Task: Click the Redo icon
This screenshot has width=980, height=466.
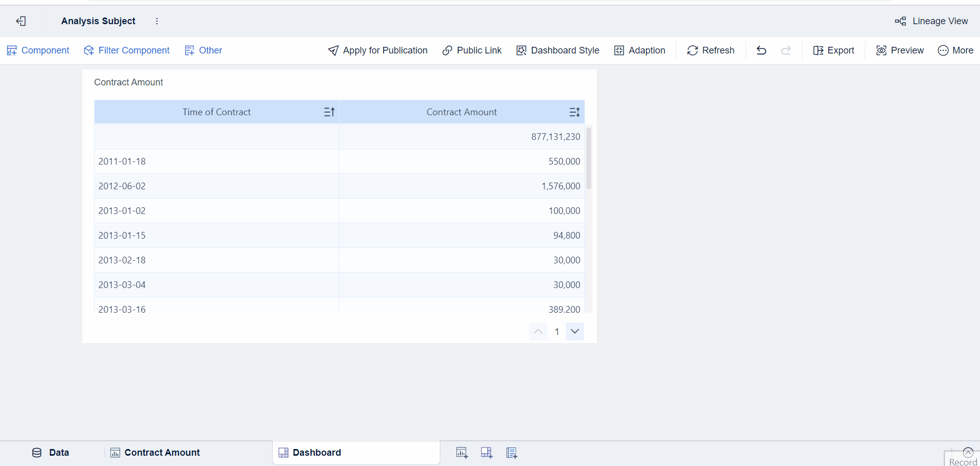Action: [x=787, y=50]
